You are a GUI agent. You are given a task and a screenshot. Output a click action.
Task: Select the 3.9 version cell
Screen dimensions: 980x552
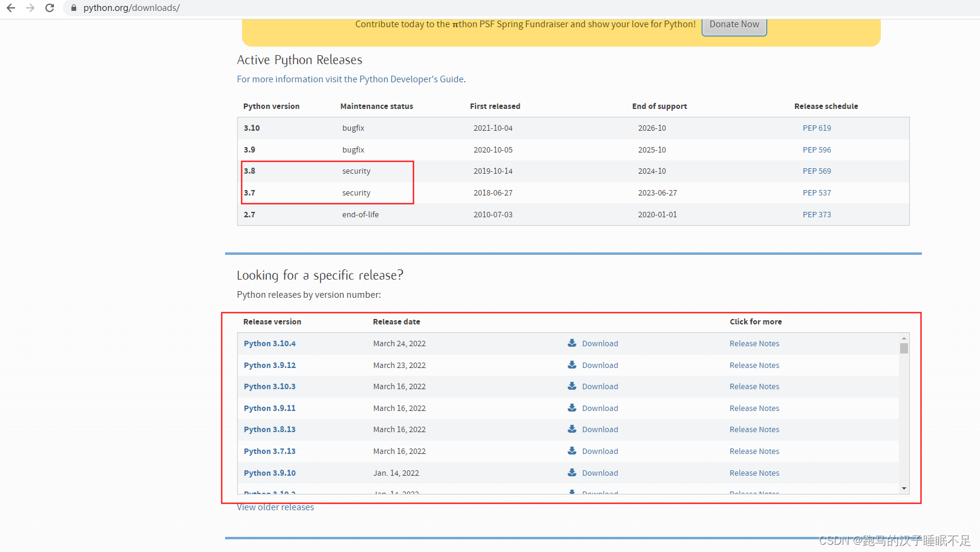249,150
